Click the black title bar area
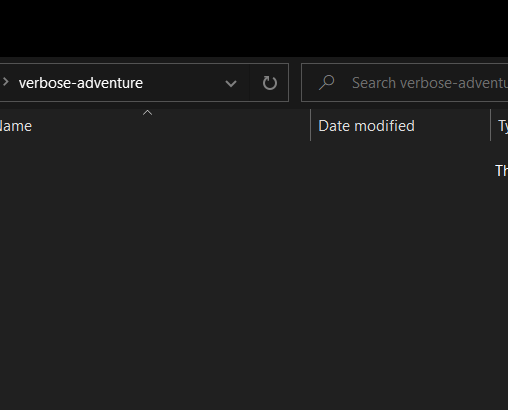The height and width of the screenshot is (410, 508). [x=254, y=28]
